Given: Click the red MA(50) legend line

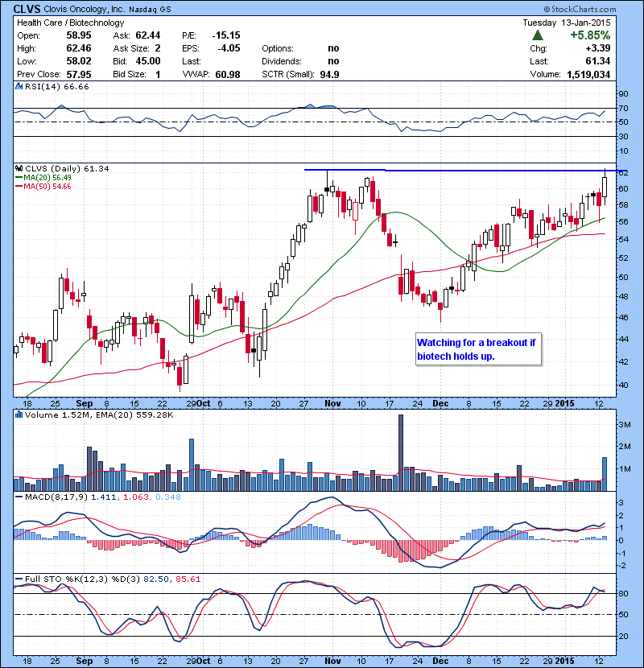Looking at the screenshot, I should [x=19, y=186].
